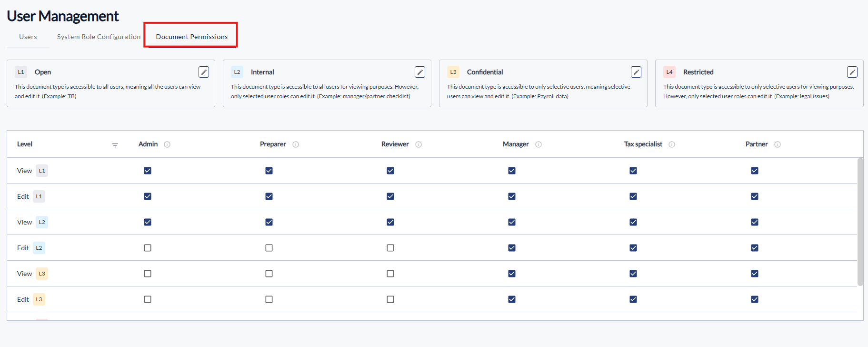
Task: Uncheck View L1 permission for Preparer
Action: (x=269, y=171)
